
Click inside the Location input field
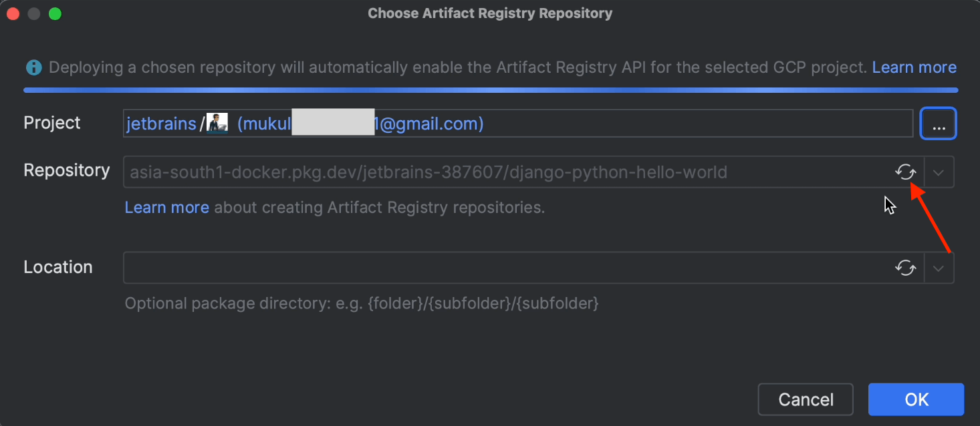click(x=501, y=268)
